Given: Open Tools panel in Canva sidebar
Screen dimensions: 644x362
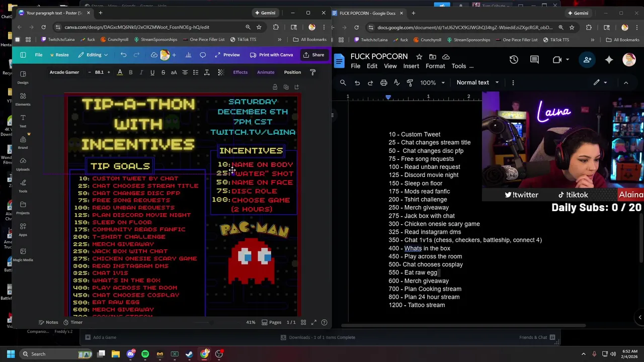Looking at the screenshot, I should tap(23, 186).
